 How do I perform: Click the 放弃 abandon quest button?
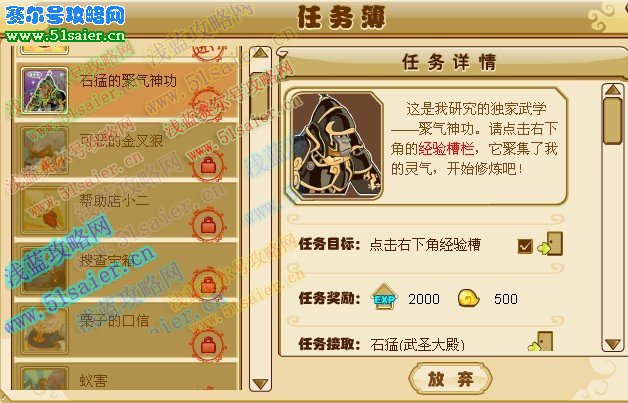pyautogui.click(x=450, y=379)
